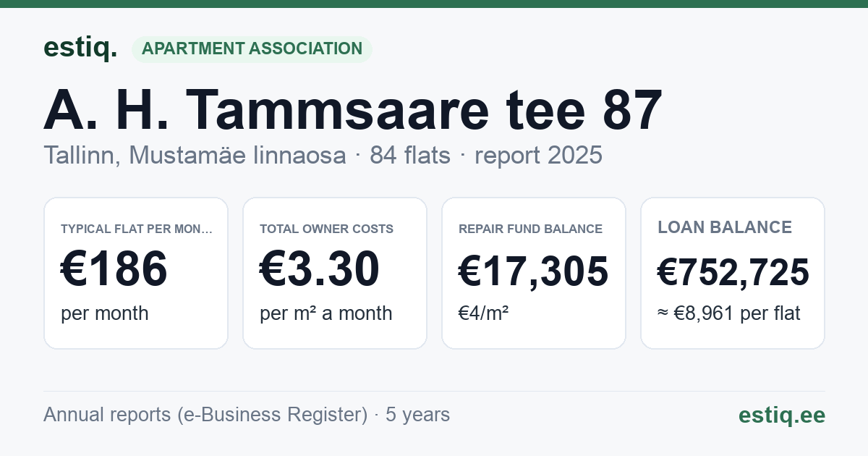Click the €4/m² text
Screen dimensions: 868x456
(484, 313)
